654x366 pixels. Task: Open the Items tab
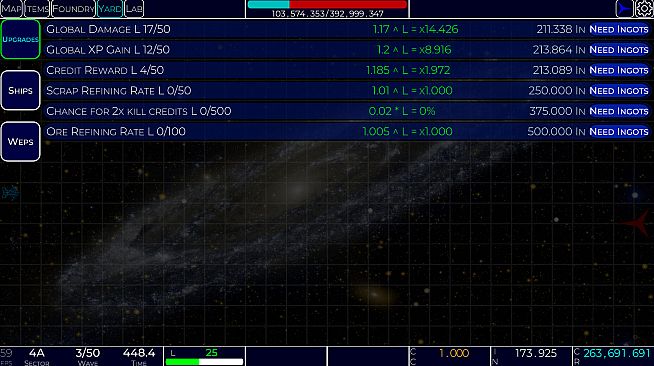pos(37,9)
